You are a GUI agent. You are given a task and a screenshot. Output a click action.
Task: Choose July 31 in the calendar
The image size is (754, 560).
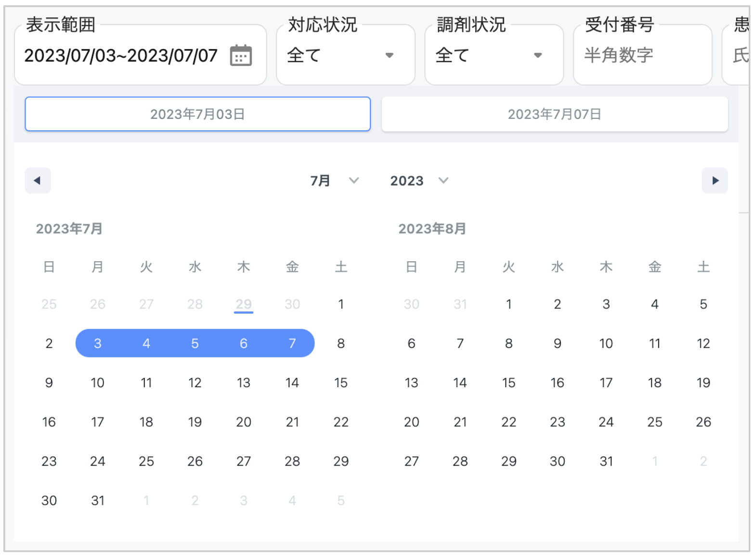click(x=98, y=501)
